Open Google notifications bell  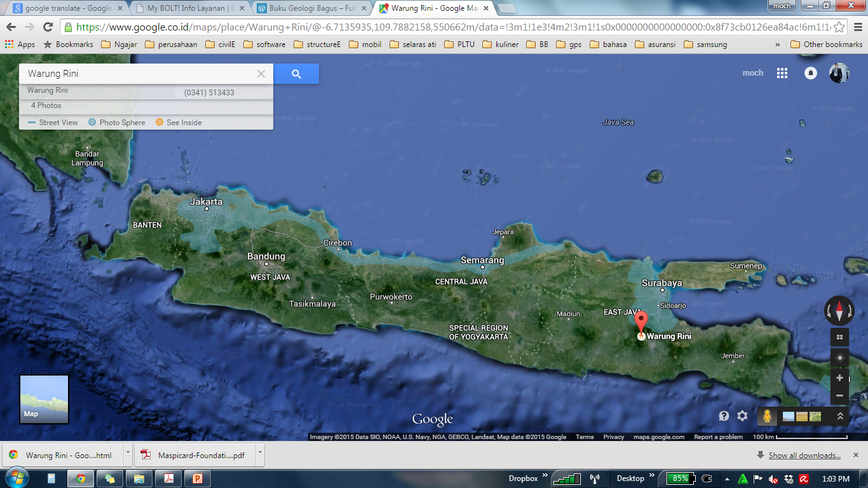(811, 73)
